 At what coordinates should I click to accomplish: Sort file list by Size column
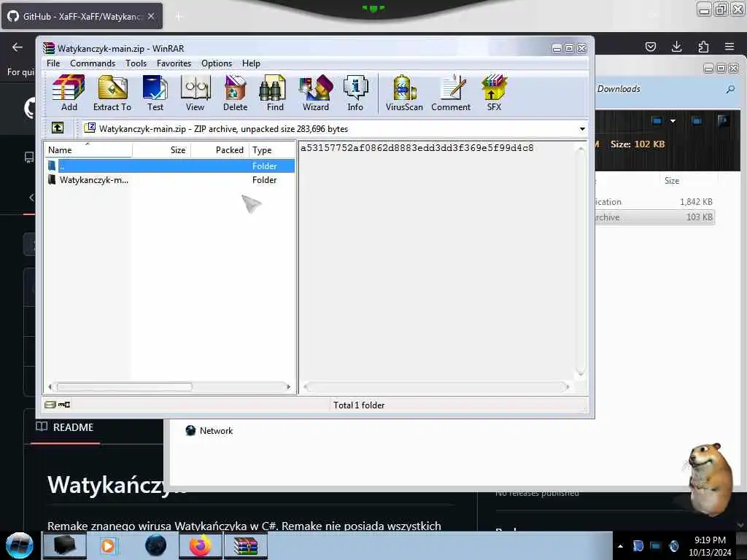coord(162,150)
